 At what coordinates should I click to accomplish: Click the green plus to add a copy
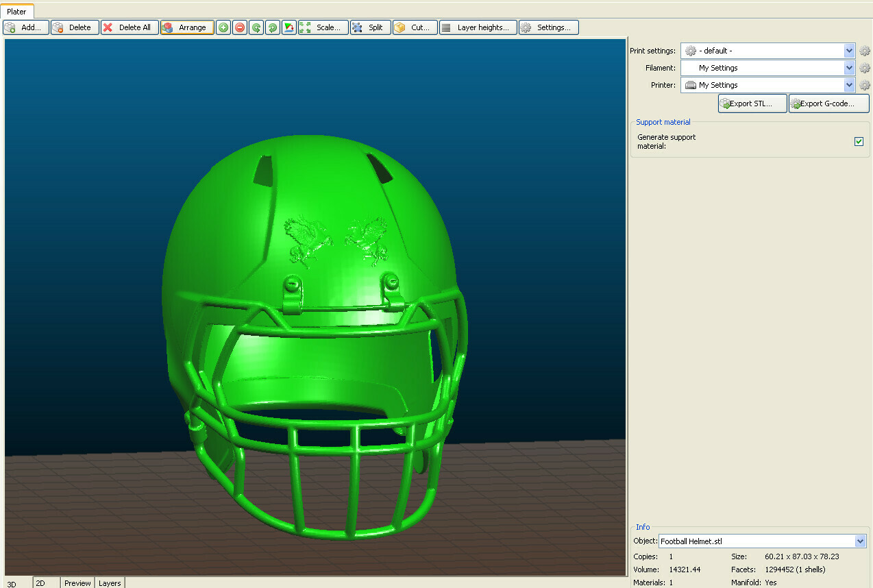(x=223, y=27)
